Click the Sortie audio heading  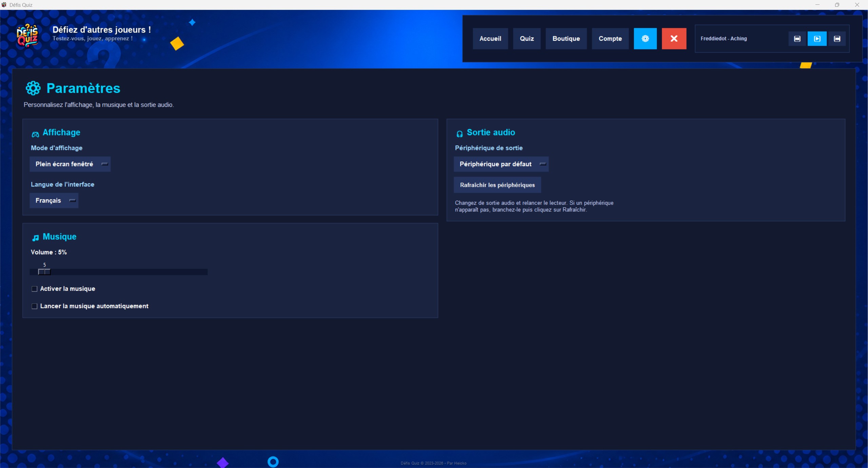tap(491, 132)
